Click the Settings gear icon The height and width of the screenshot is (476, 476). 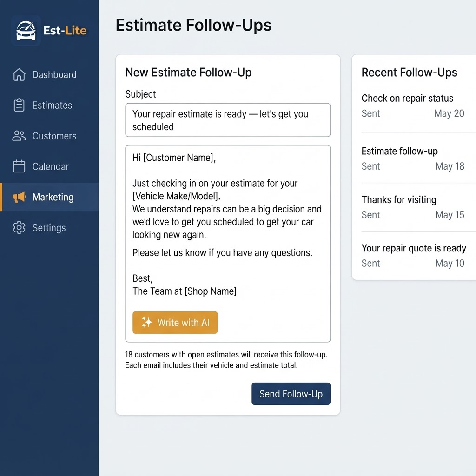(19, 228)
